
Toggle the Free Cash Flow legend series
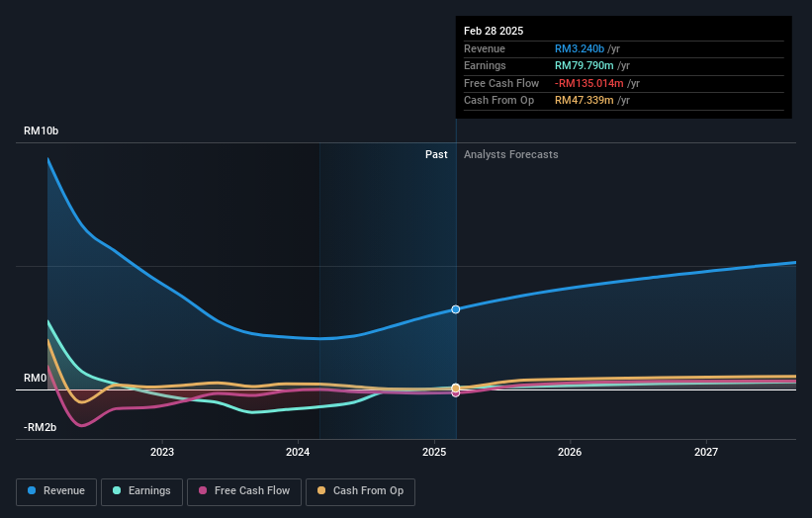click(x=244, y=491)
